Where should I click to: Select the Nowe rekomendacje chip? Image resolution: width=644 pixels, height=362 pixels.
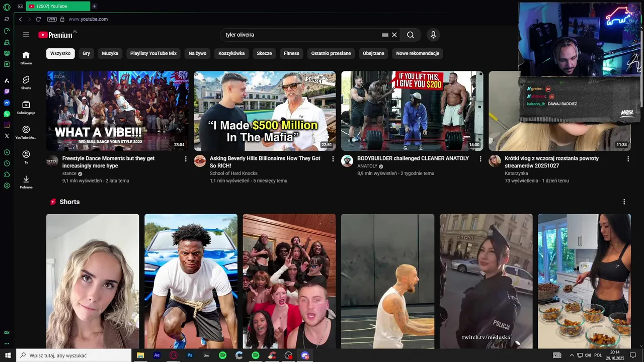click(x=418, y=53)
